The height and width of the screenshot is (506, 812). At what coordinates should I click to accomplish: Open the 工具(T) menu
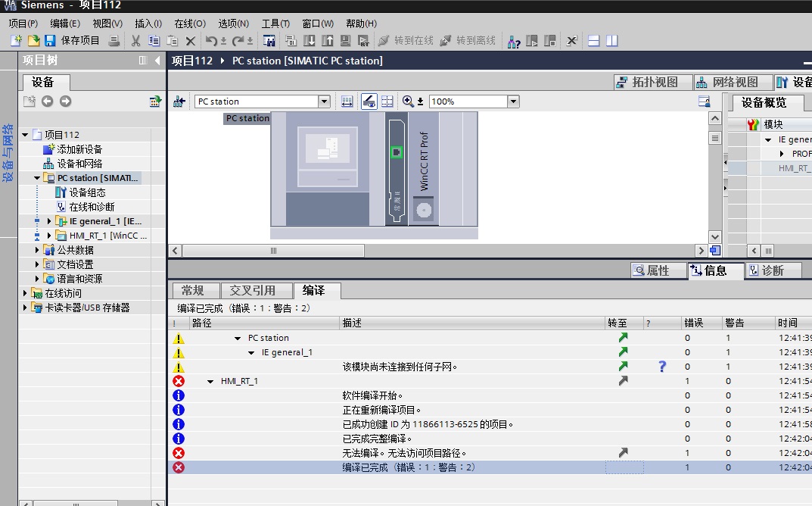pos(275,23)
